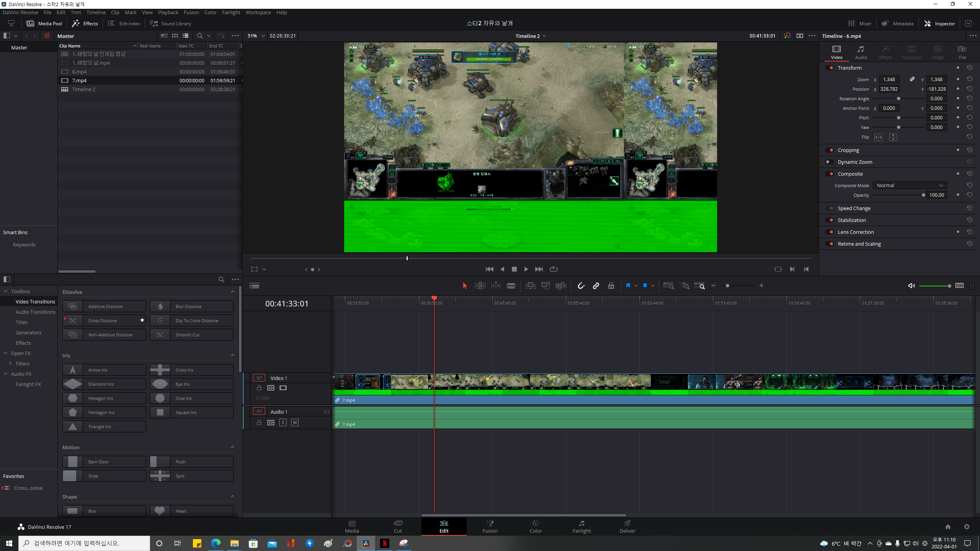Select the Blade edit mode tool

pyautogui.click(x=511, y=286)
